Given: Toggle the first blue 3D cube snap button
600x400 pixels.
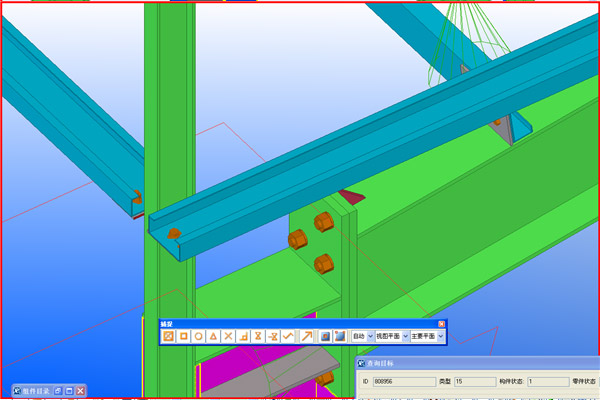Looking at the screenshot, I should (x=325, y=336).
